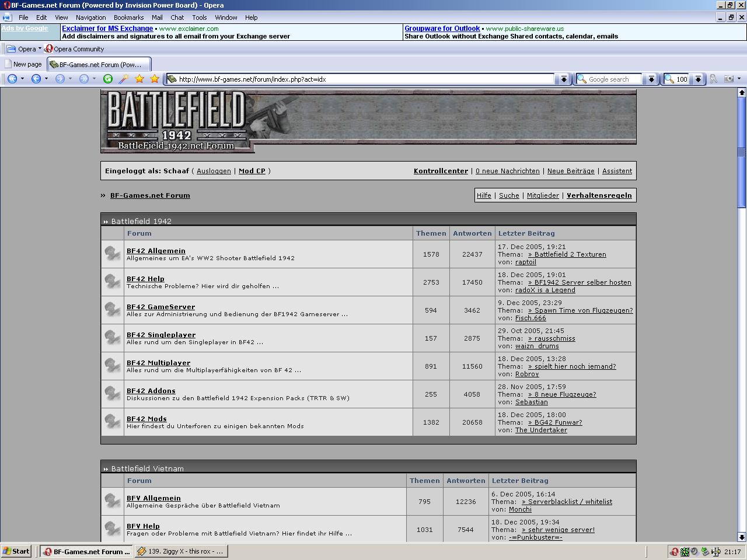
Task: Open the Edit menu
Action: pyautogui.click(x=41, y=17)
